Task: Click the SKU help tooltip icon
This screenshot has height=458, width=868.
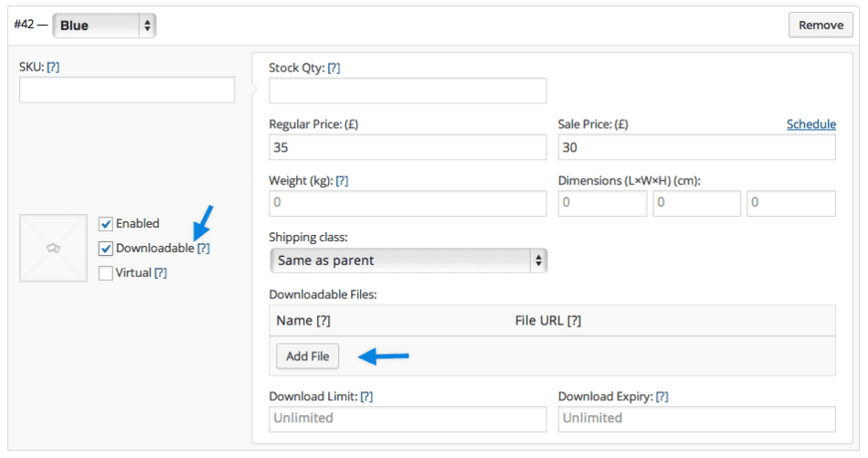Action: (53, 67)
